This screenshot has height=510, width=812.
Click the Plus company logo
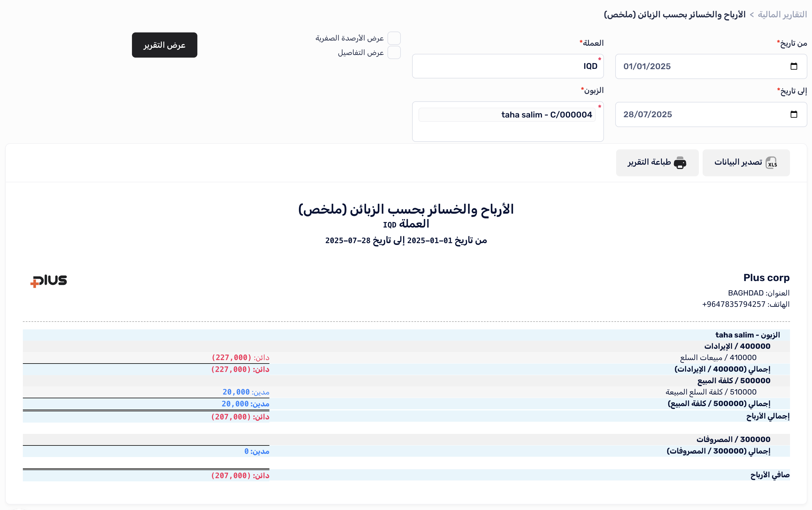(49, 281)
